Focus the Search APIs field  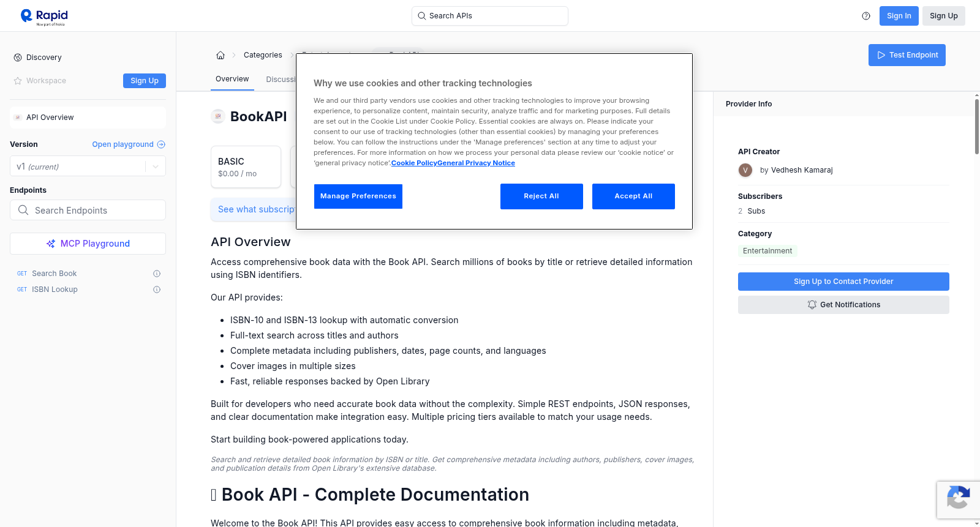tap(490, 16)
